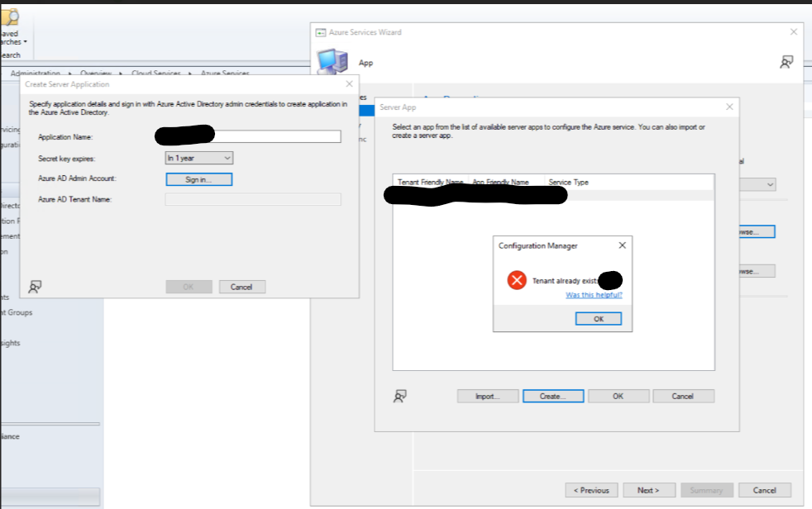Click the Azure Services Wizard title bar icon
812x509 pixels.
click(321, 32)
